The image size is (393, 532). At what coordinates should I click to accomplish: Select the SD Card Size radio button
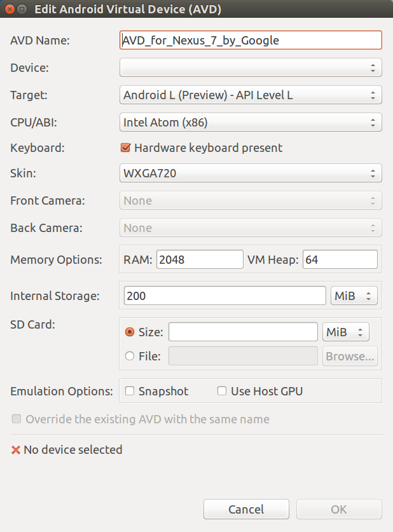click(x=130, y=332)
